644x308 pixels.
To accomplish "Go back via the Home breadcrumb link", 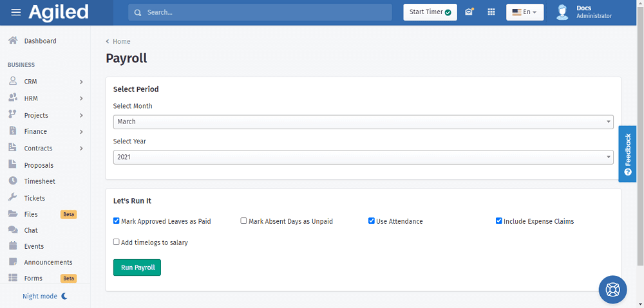I will point(121,42).
